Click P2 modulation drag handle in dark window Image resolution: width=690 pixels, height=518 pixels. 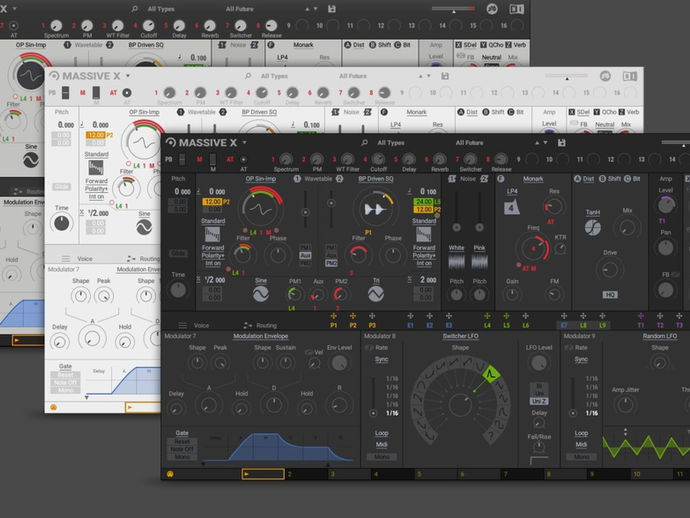[x=353, y=316]
